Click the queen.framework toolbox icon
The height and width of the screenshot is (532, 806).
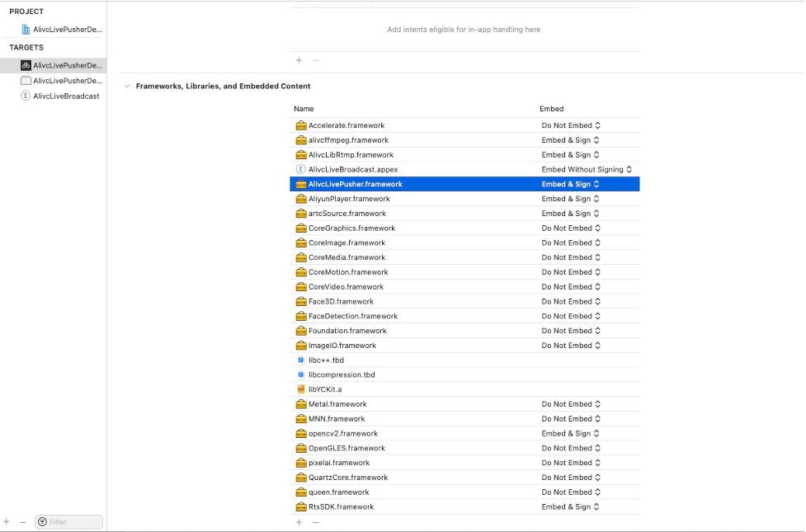[301, 492]
